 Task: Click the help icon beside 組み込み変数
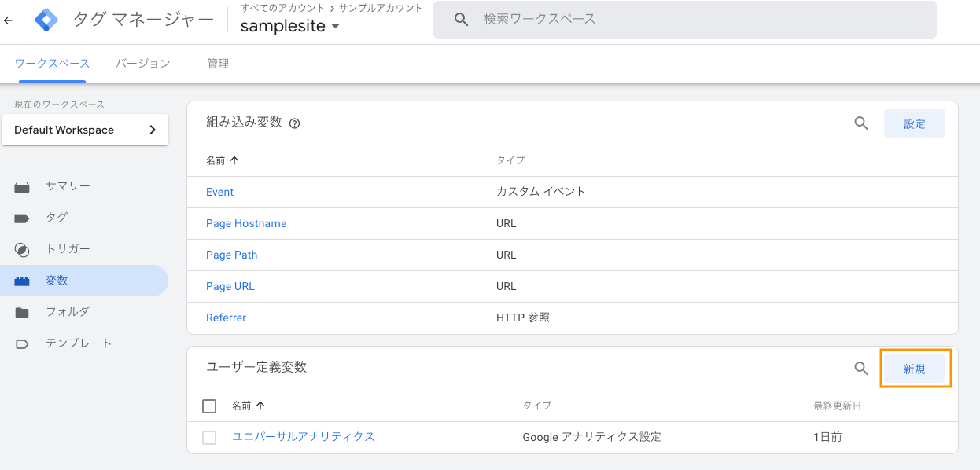[295, 123]
